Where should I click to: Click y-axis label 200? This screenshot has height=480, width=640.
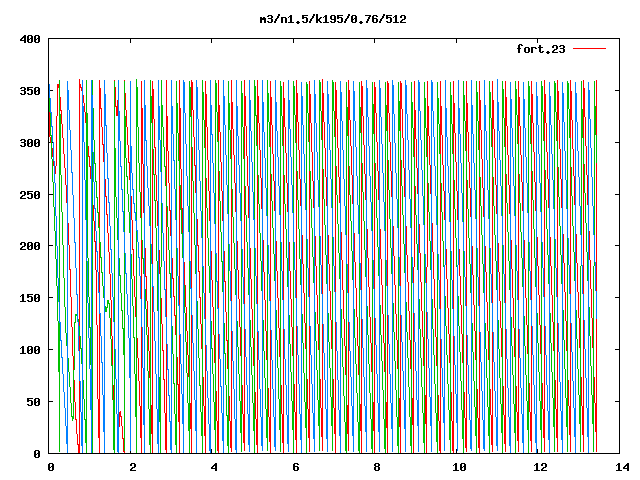(x=30, y=246)
